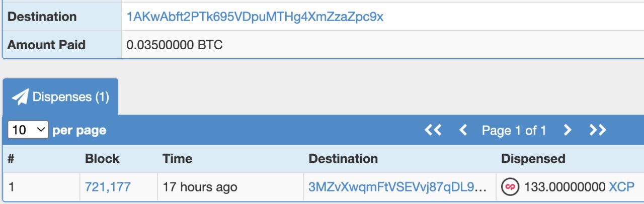Image resolution: width=644 pixels, height=204 pixels.
Task: Click the table's Destination column header
Action: [343, 159]
